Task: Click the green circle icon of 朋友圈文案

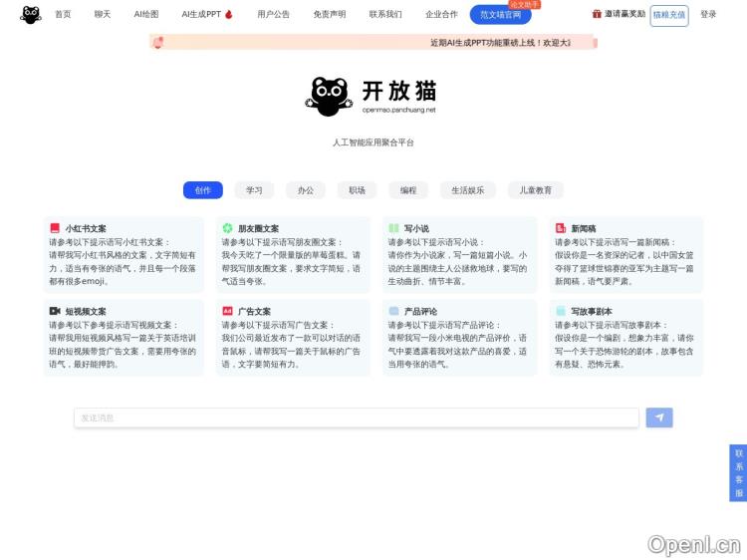Action: point(228,228)
